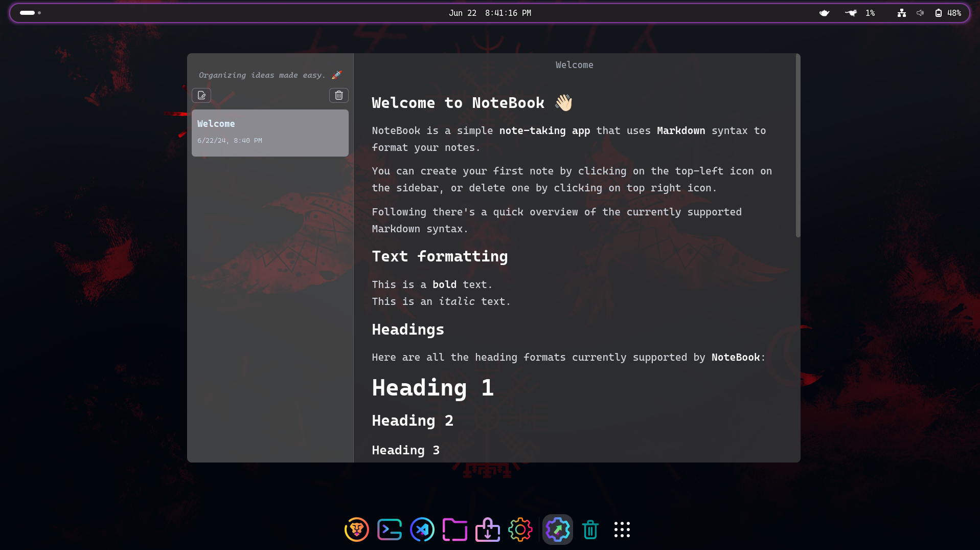
Task: Click the volume speaker icon in top bar
Action: [x=920, y=13]
